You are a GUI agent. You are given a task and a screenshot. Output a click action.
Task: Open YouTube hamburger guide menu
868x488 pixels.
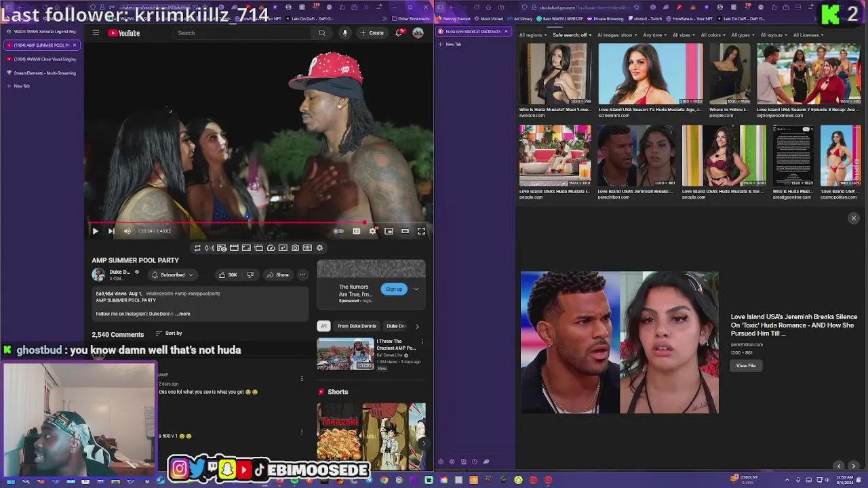coord(96,33)
